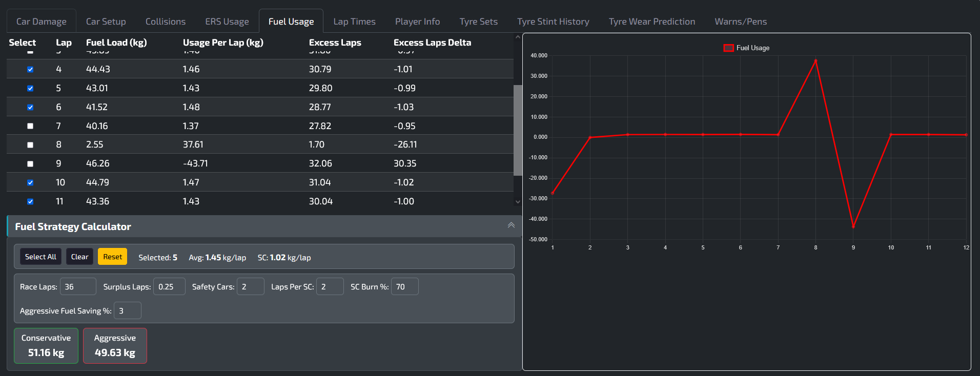Click the Fuel Load (kg) header
This screenshot has width=980, height=376.
point(116,43)
